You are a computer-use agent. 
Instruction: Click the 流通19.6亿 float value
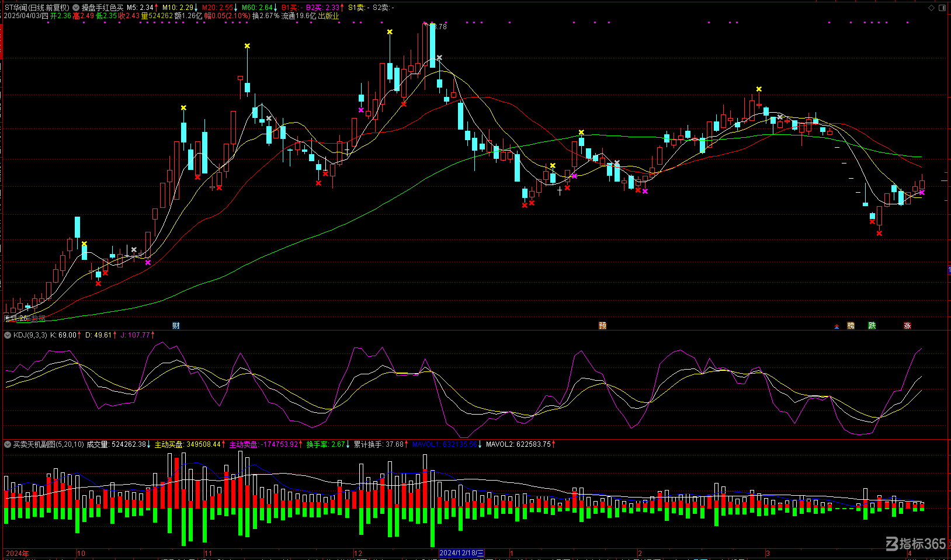pyautogui.click(x=299, y=16)
